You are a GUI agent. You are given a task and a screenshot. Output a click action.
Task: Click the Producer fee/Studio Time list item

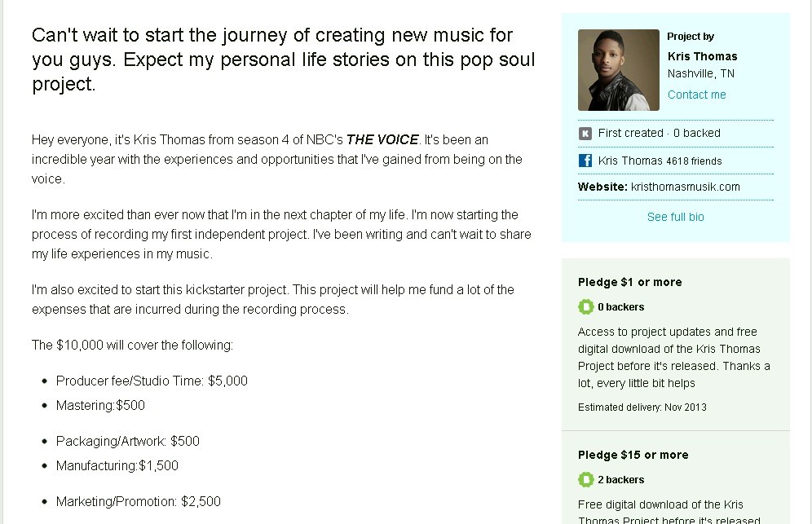[152, 381]
